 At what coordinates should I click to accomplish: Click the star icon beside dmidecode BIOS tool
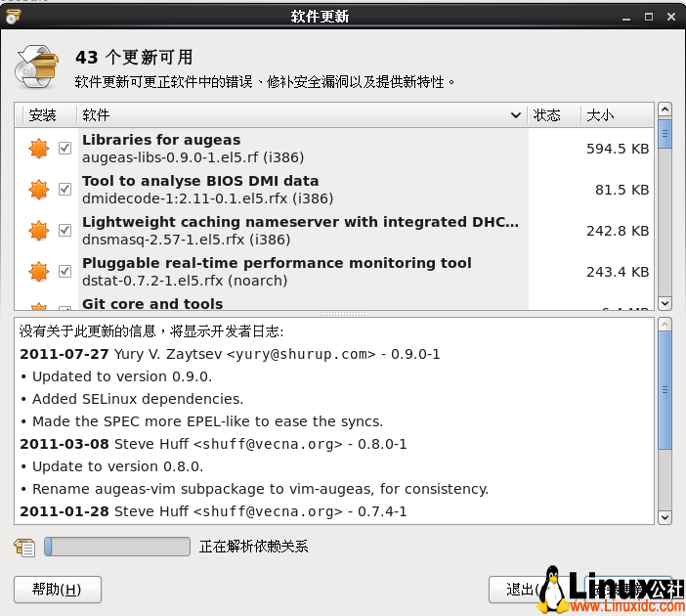click(x=38, y=190)
